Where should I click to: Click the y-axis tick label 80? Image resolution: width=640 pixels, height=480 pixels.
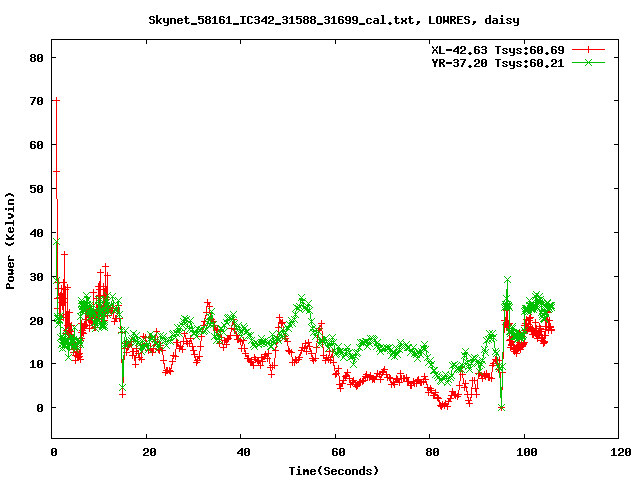(36, 58)
